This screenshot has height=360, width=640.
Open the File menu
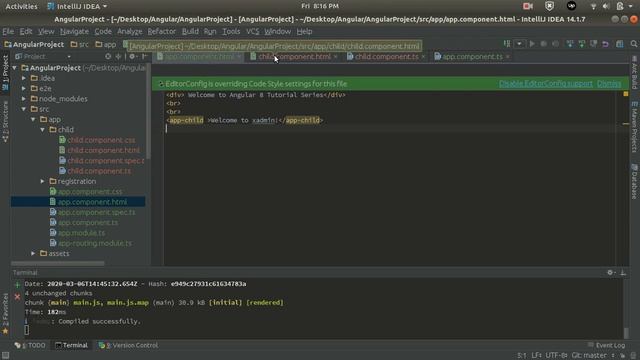point(8,31)
